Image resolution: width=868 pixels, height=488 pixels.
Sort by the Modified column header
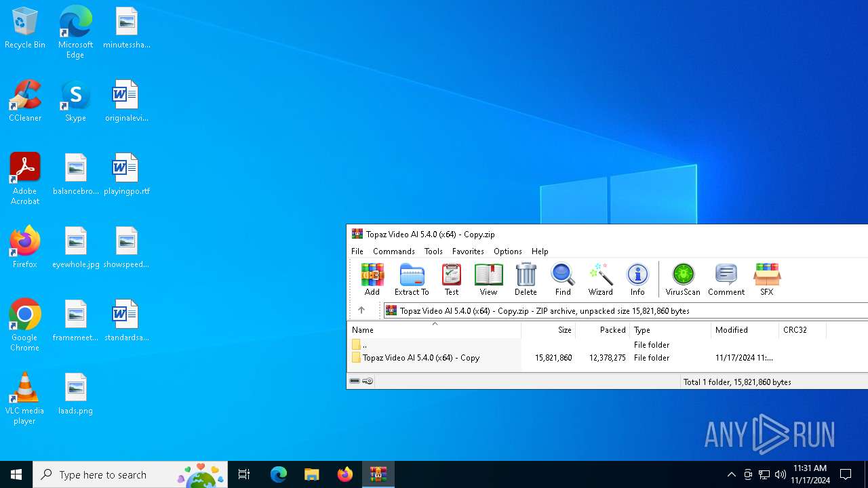click(x=745, y=330)
